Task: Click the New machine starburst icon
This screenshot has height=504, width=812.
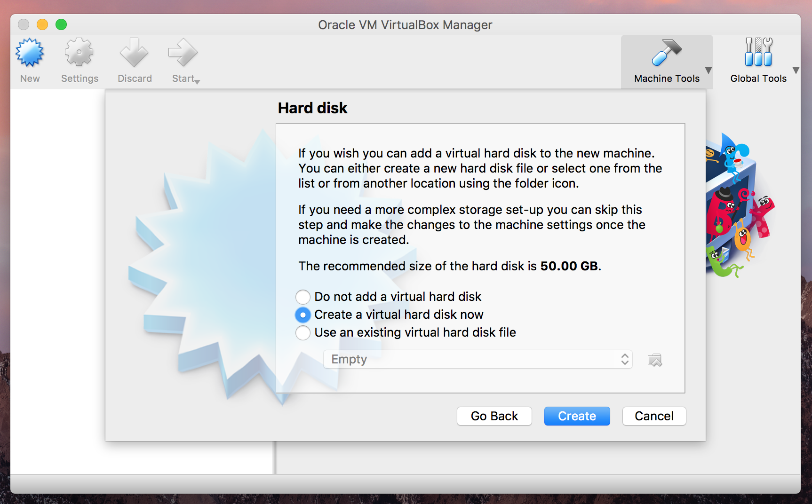Action: click(30, 52)
